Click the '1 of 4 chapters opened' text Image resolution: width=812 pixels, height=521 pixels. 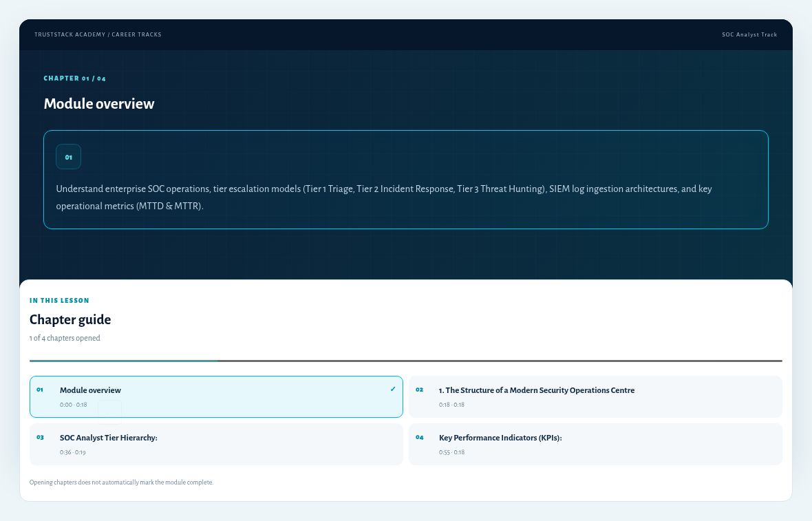65,338
